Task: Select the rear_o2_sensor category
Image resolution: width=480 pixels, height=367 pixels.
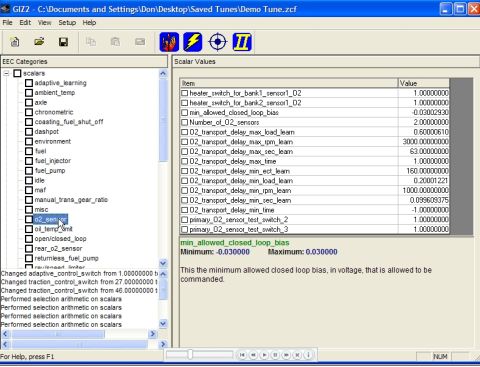Action: (x=58, y=249)
